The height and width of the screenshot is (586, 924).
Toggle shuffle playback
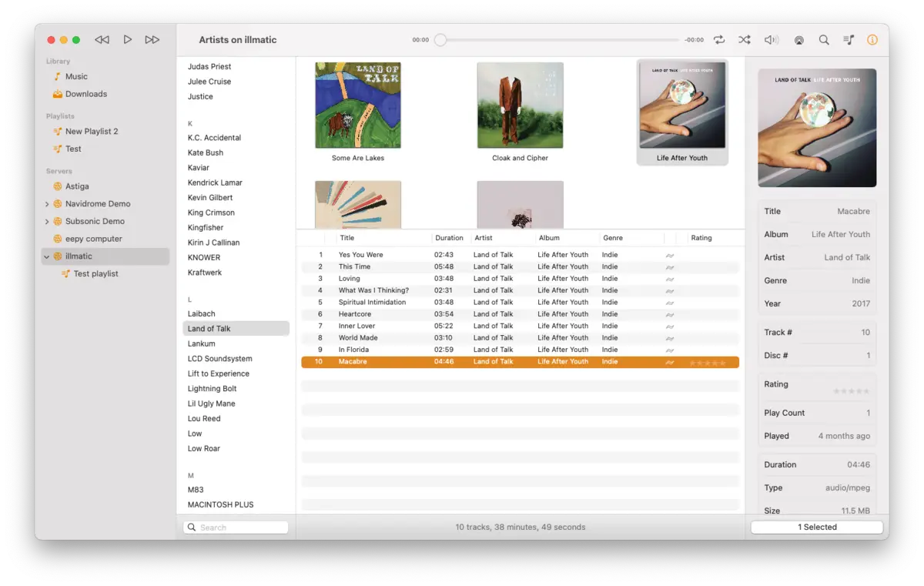744,40
